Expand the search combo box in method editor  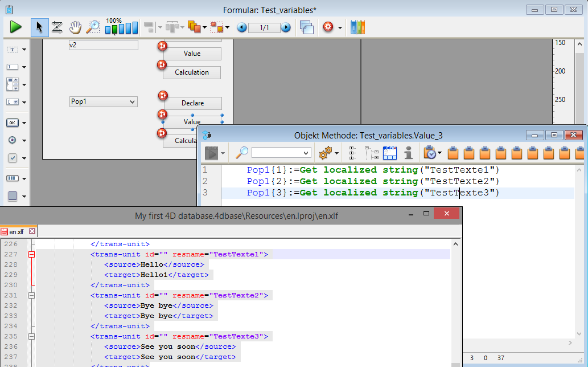306,153
